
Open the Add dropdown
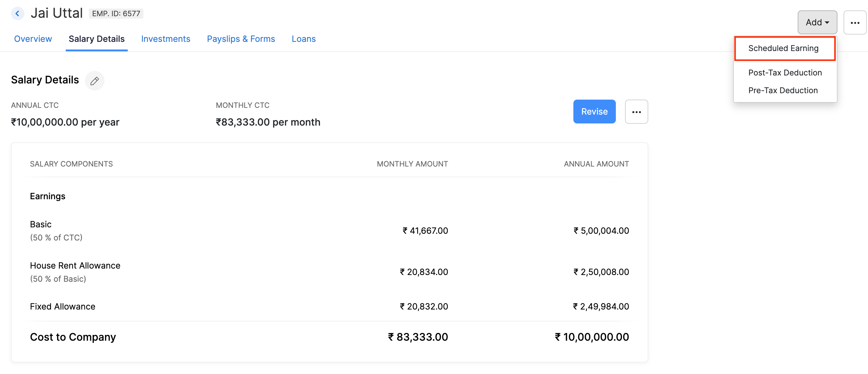[x=817, y=22]
